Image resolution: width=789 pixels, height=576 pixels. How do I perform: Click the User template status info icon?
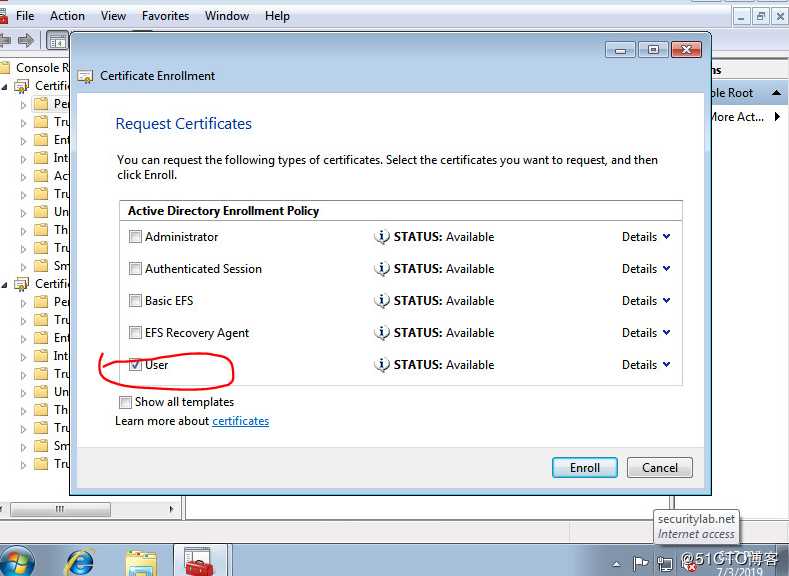382,365
